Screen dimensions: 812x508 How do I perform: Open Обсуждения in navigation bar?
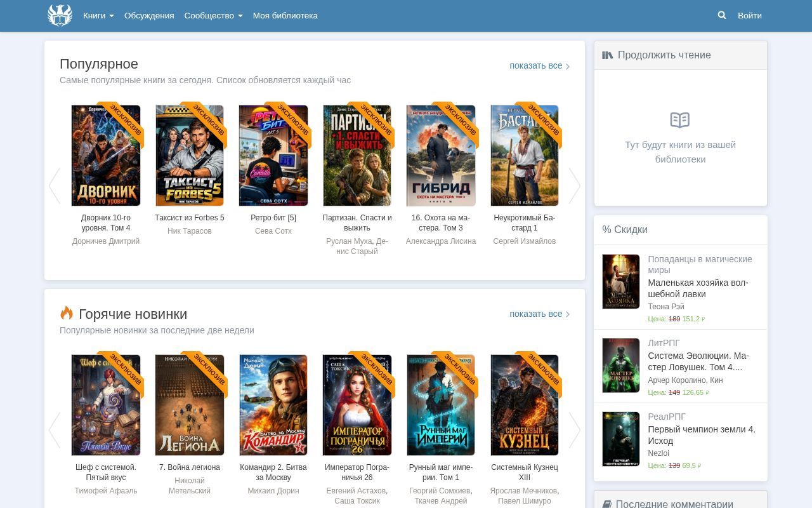click(x=149, y=15)
